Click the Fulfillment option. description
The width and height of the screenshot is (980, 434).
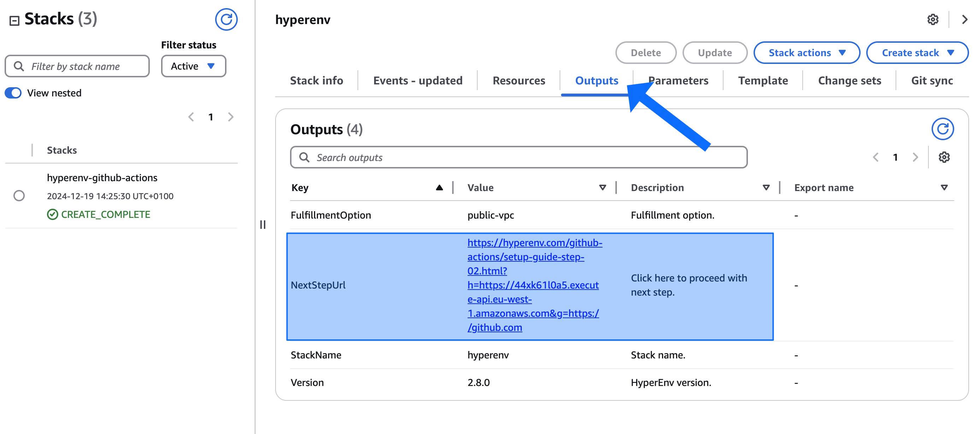672,215
